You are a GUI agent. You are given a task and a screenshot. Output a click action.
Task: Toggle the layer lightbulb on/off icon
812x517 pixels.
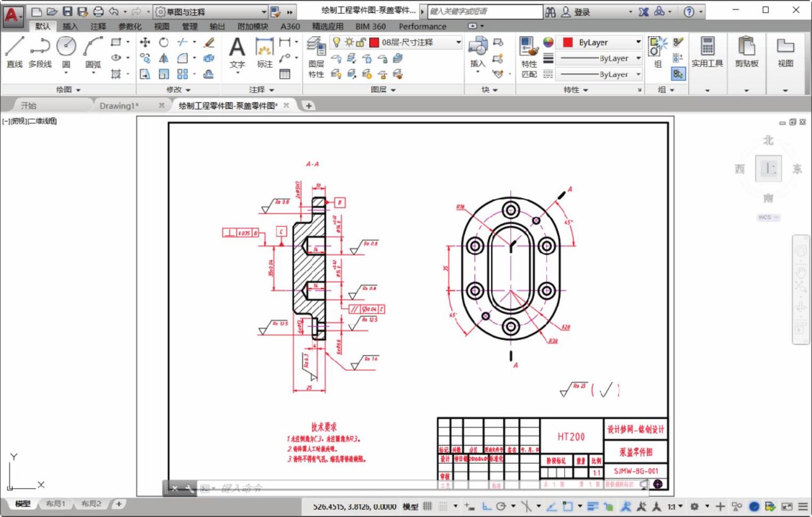336,42
